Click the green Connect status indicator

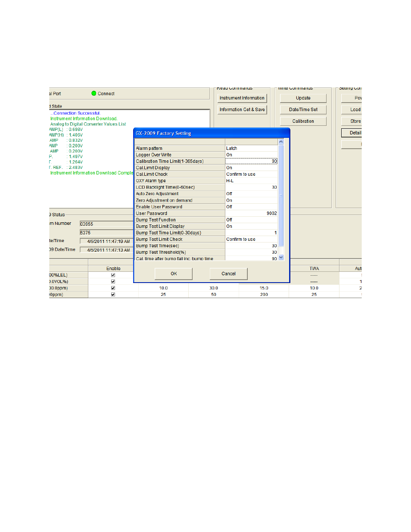pyautogui.click(x=93, y=93)
